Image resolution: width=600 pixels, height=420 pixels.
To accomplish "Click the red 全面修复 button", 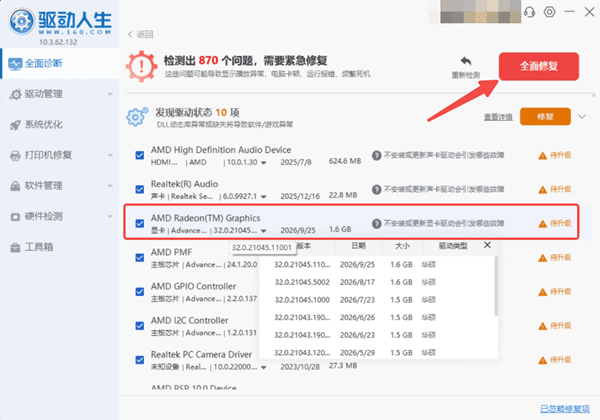I will pos(539,66).
